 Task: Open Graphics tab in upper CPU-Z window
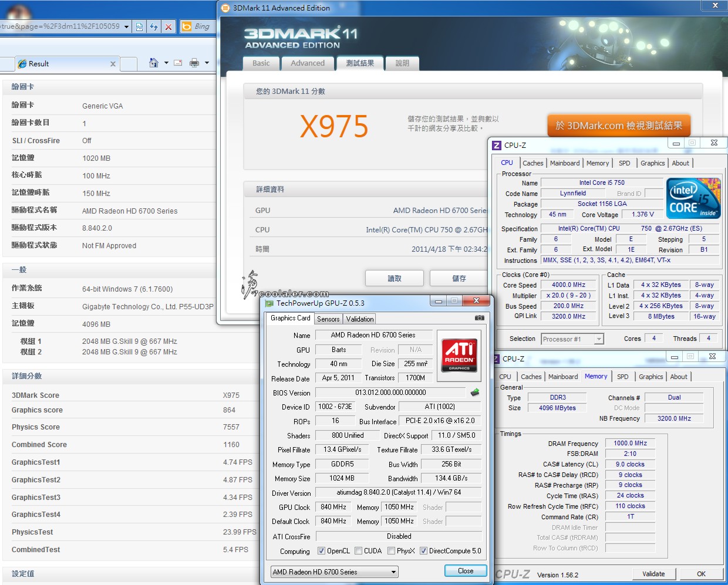click(653, 163)
